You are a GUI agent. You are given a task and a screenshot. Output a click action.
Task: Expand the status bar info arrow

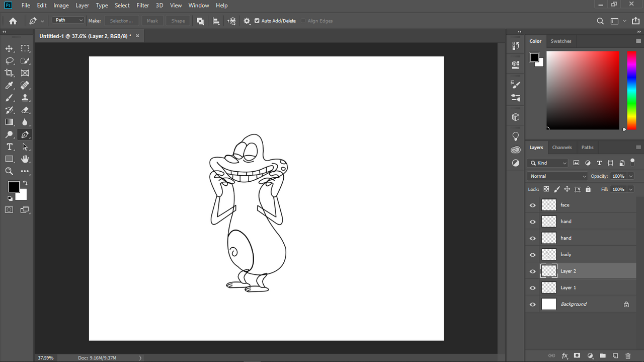[x=140, y=358]
